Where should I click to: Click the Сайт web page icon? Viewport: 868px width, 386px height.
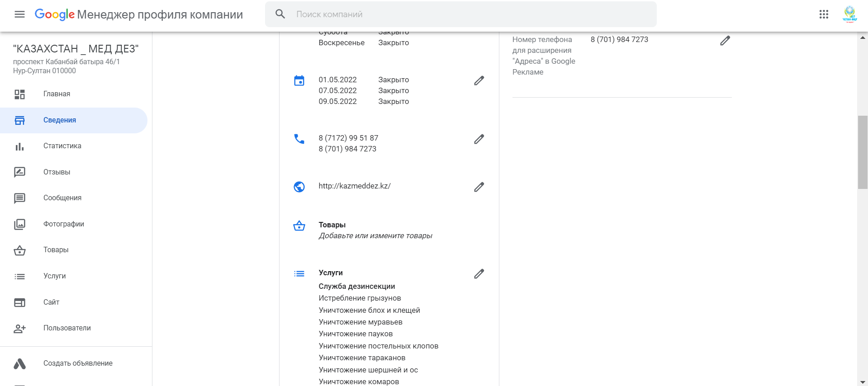[19, 302]
